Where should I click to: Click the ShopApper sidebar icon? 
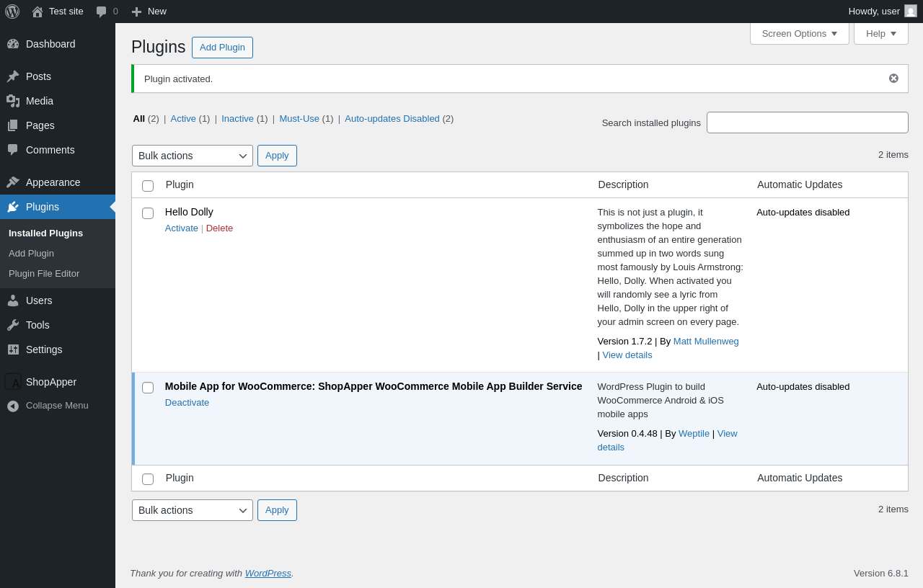click(13, 382)
